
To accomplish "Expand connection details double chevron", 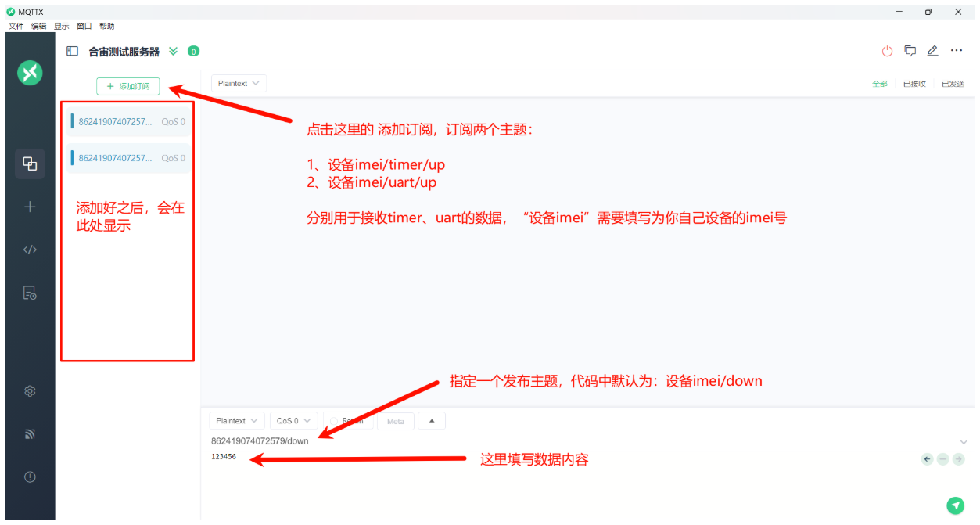I will pyautogui.click(x=173, y=52).
